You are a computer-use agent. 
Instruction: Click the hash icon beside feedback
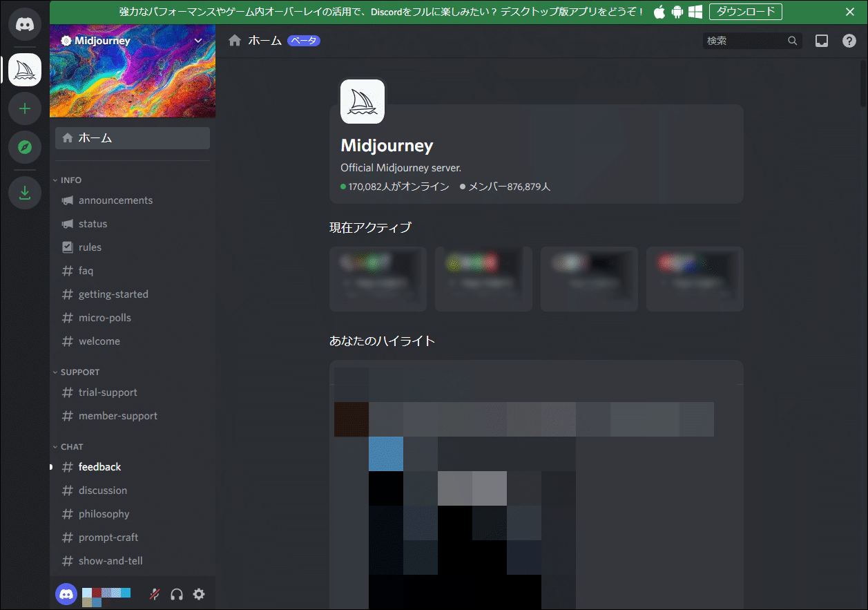[x=68, y=467]
